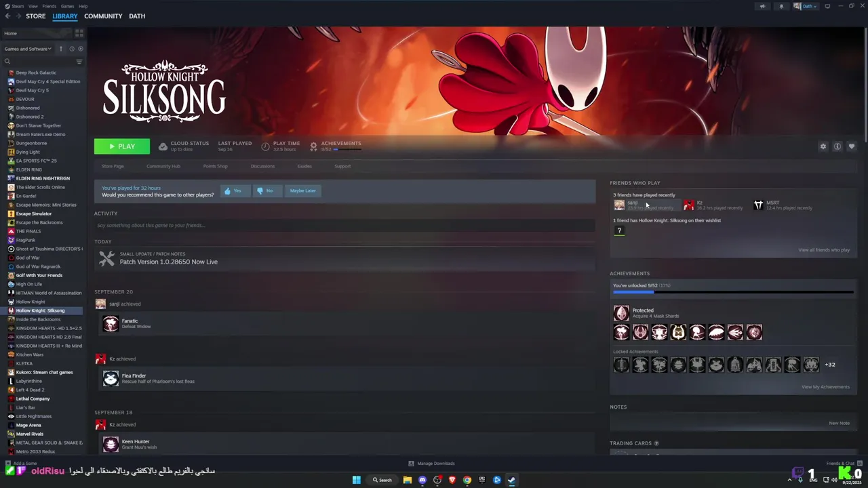Show +32 more locked achievements
This screenshot has width=868, height=488.
pyautogui.click(x=830, y=365)
